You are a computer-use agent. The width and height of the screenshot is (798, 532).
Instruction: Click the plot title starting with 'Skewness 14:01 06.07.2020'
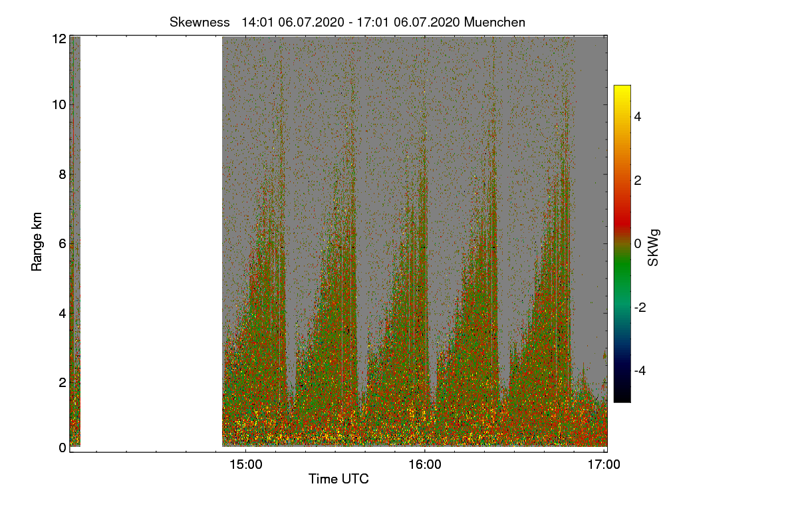[347, 22]
